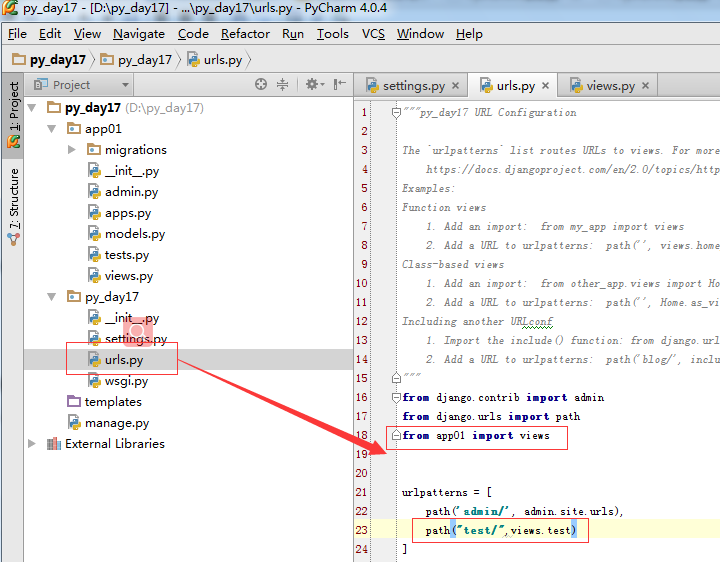Close the views.py editor tab
720x562 pixels.
644,86
